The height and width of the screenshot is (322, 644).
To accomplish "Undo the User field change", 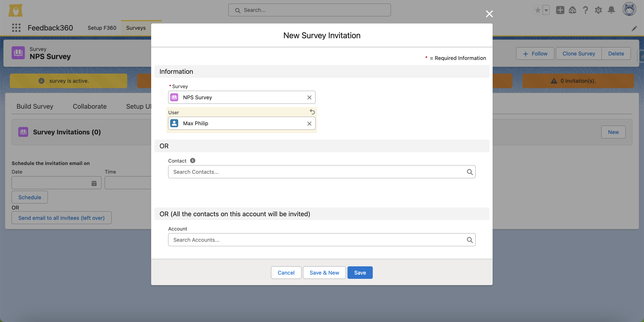I will pos(312,112).
